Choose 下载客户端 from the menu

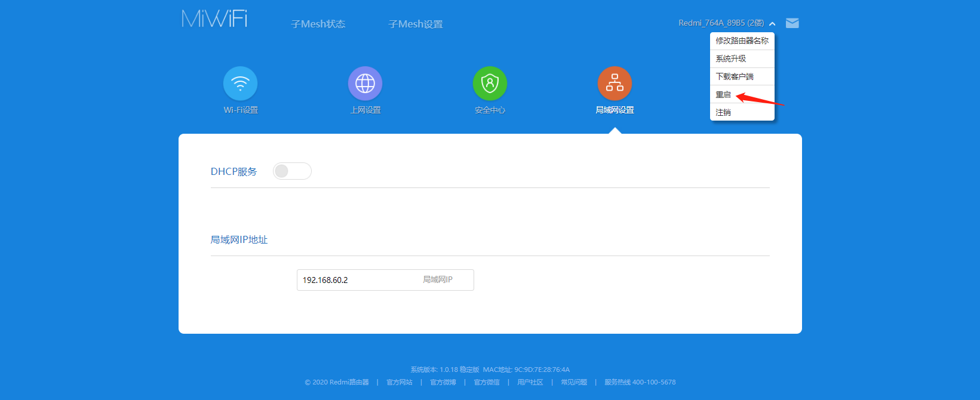pyautogui.click(x=742, y=76)
